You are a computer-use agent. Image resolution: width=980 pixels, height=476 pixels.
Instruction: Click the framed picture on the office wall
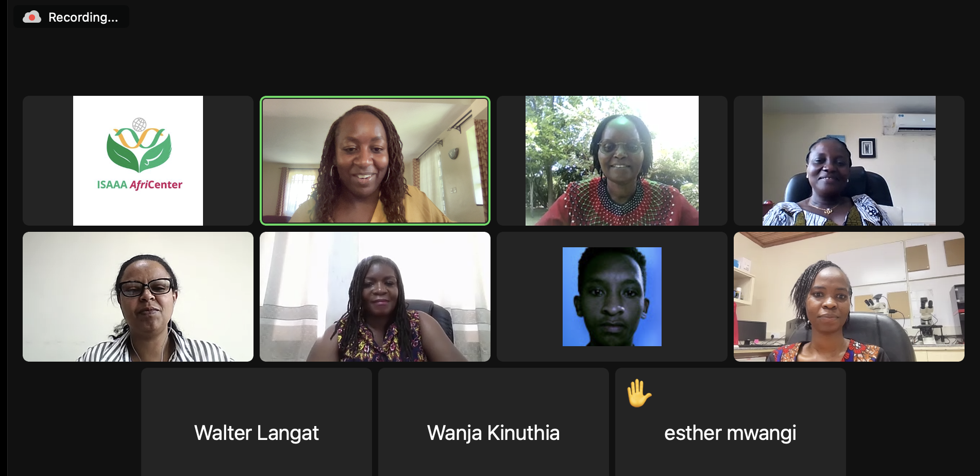pos(867,148)
